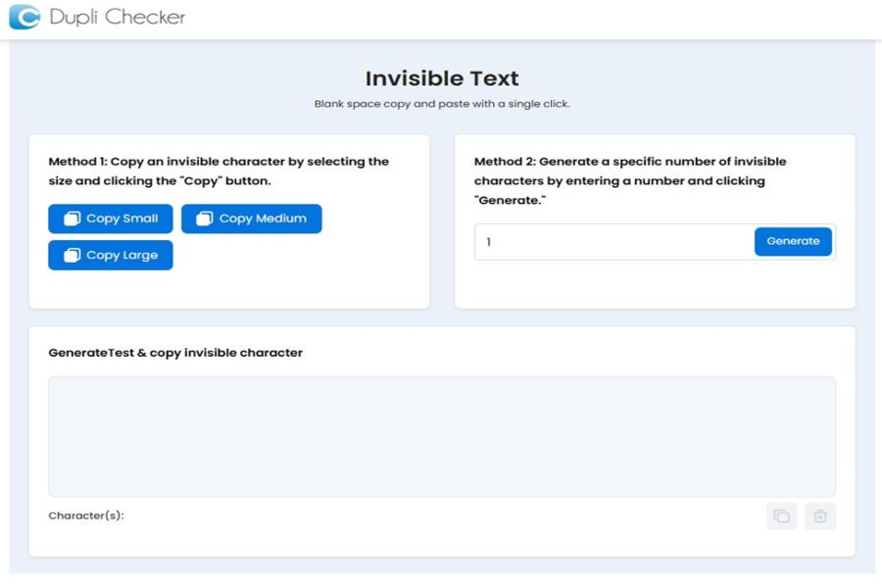
Task: Click the Method 2 instruction text
Action: (630, 181)
